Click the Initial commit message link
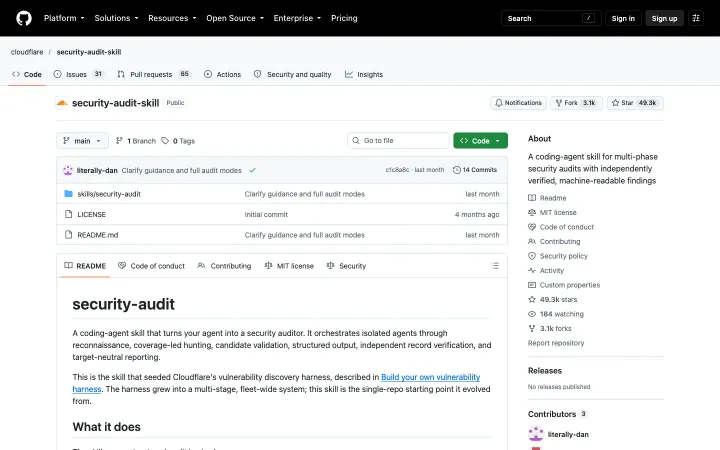Image resolution: width=720 pixels, height=450 pixels. pos(266,214)
